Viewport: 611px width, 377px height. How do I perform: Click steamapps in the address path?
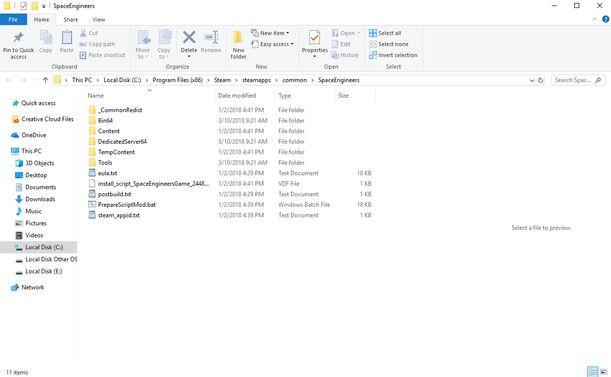point(256,80)
